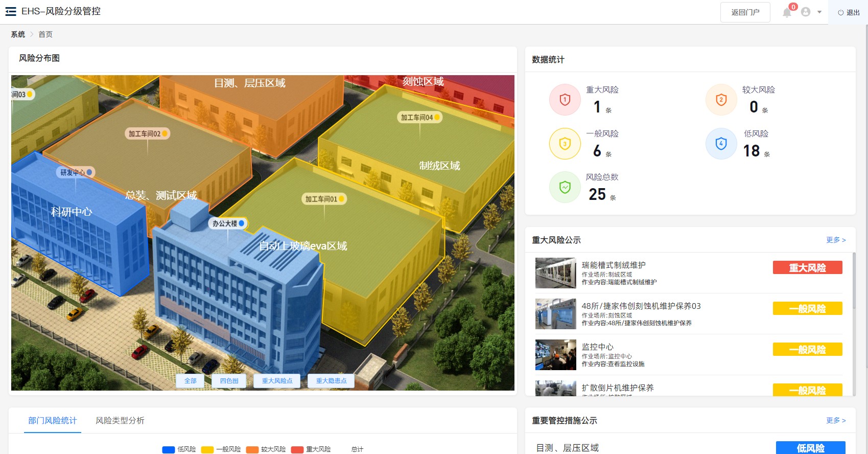The image size is (868, 454).
Task: Switch to 风险类型分析 tab
Action: pyautogui.click(x=120, y=420)
